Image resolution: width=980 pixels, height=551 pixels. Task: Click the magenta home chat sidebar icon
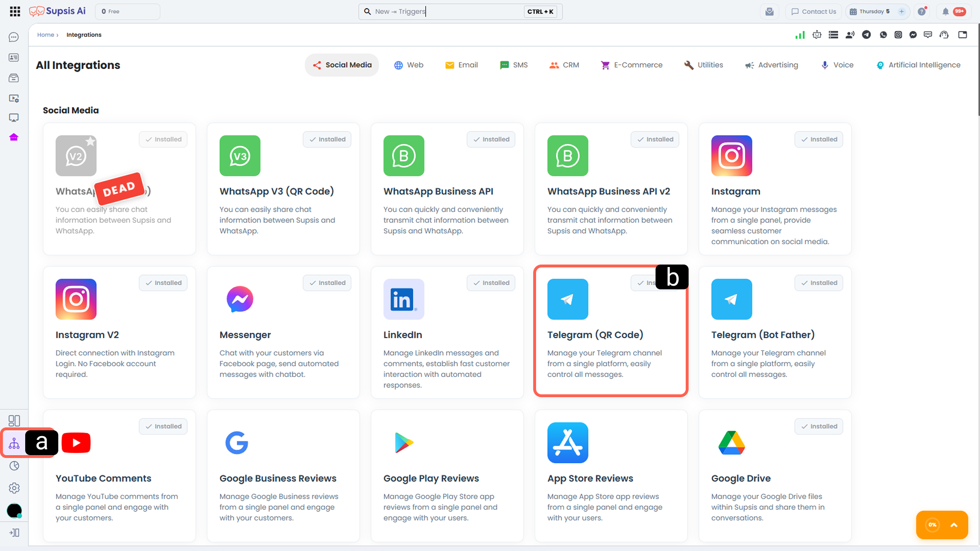click(14, 137)
